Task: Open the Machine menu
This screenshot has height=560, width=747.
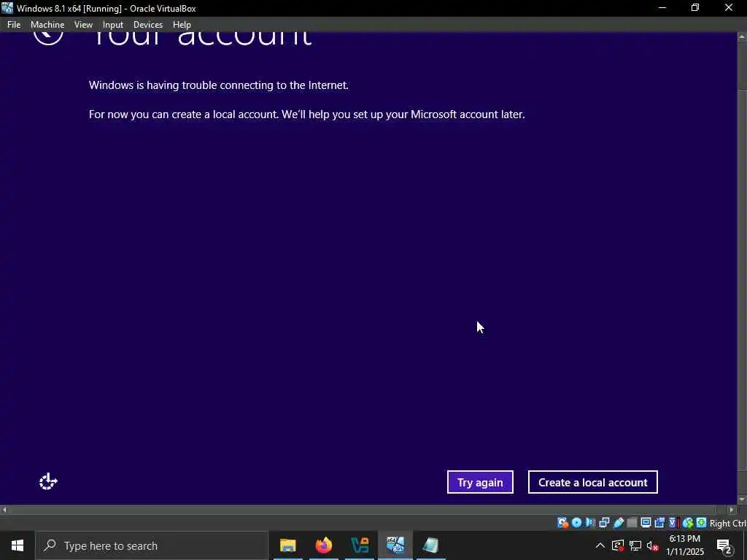Action: click(x=47, y=25)
